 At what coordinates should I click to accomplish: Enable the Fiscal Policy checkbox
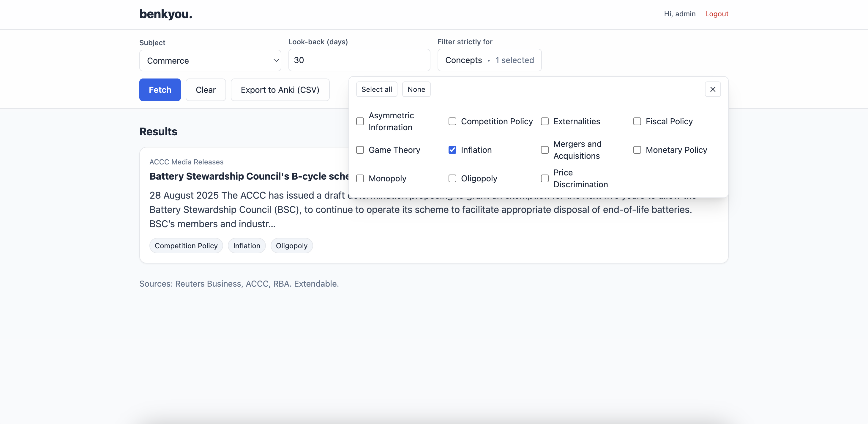click(x=637, y=121)
